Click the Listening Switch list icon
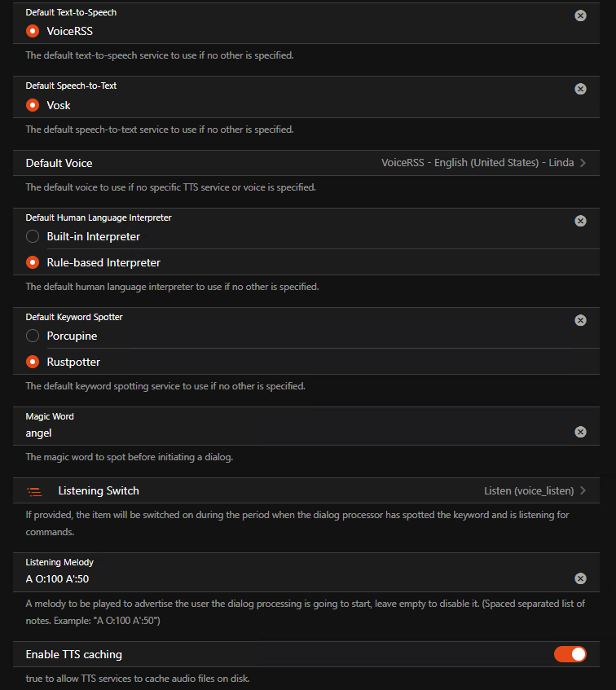Viewport: 616px width, 690px height. (34, 491)
